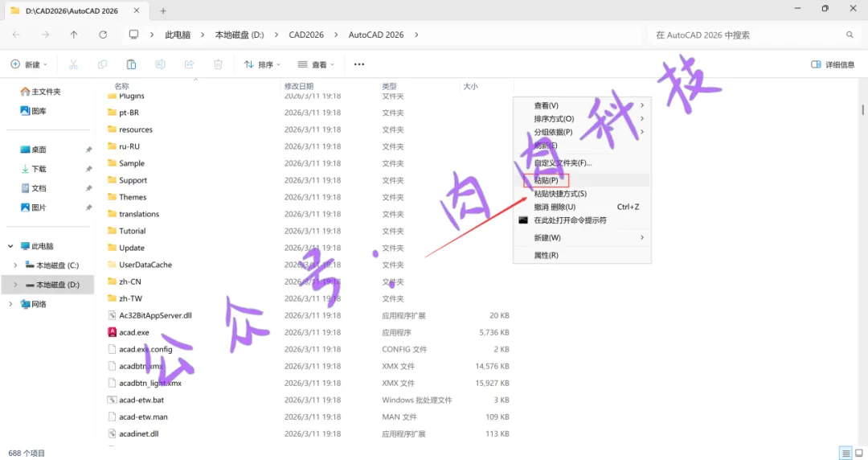This screenshot has width=868, height=460.
Task: Expand the Network tree node
Action: click(x=10, y=304)
